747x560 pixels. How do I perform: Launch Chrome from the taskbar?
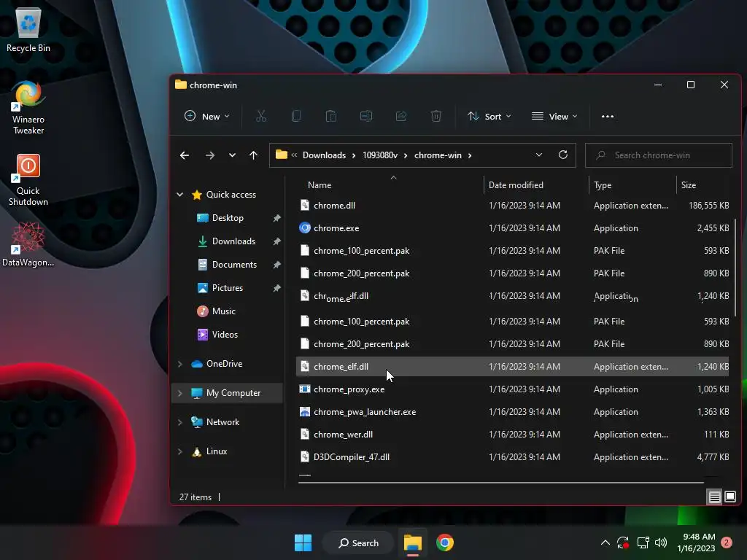445,542
